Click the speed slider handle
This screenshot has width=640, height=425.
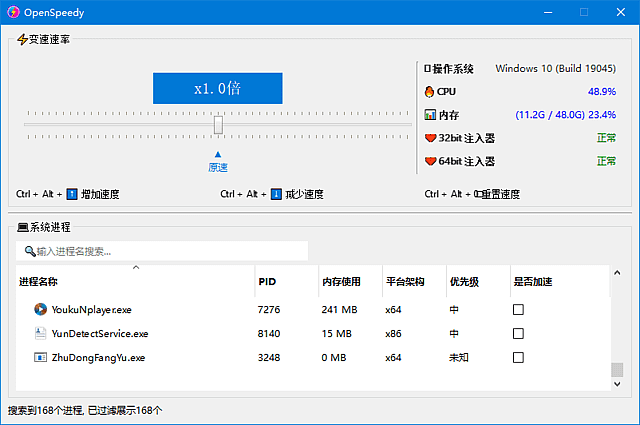coord(218,125)
